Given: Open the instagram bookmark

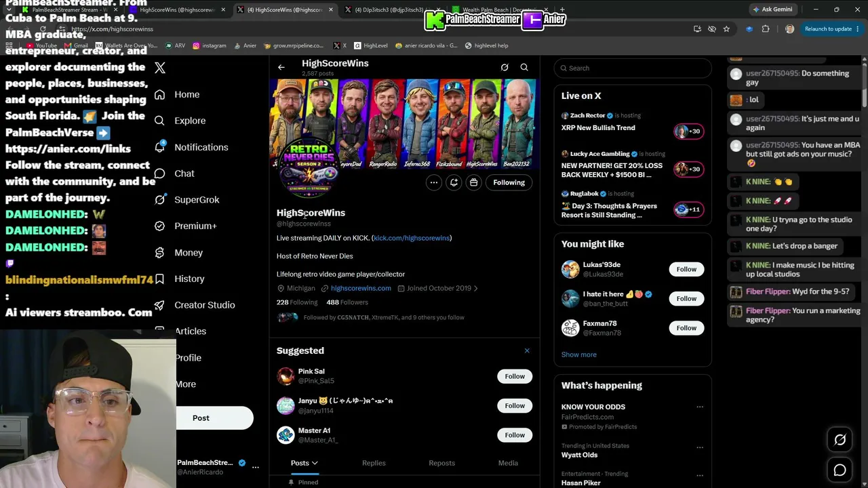Looking at the screenshot, I should (210, 45).
